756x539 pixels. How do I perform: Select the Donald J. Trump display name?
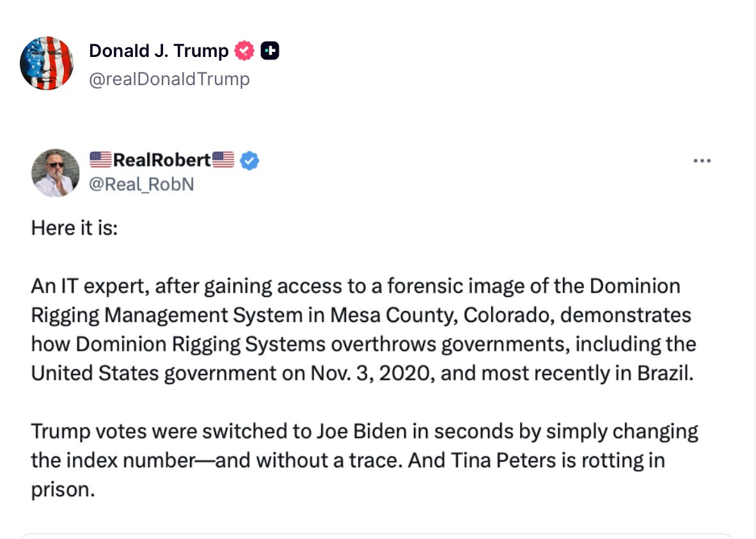click(x=159, y=50)
